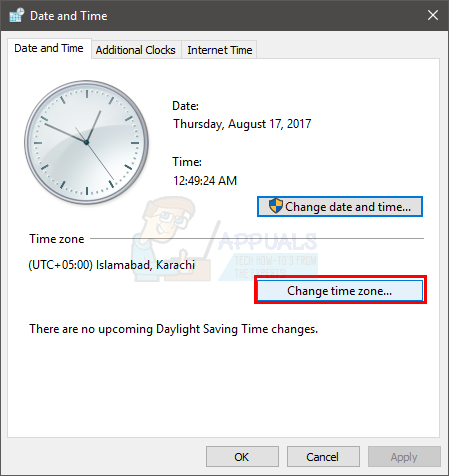Click the Change time zone button
The image size is (449, 476).
(x=340, y=291)
